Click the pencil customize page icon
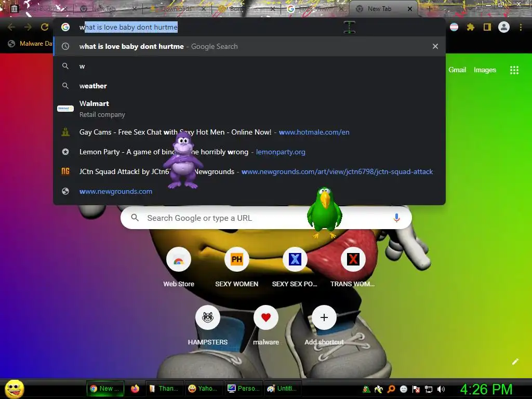Viewport: 532px width, 399px height. tap(515, 362)
